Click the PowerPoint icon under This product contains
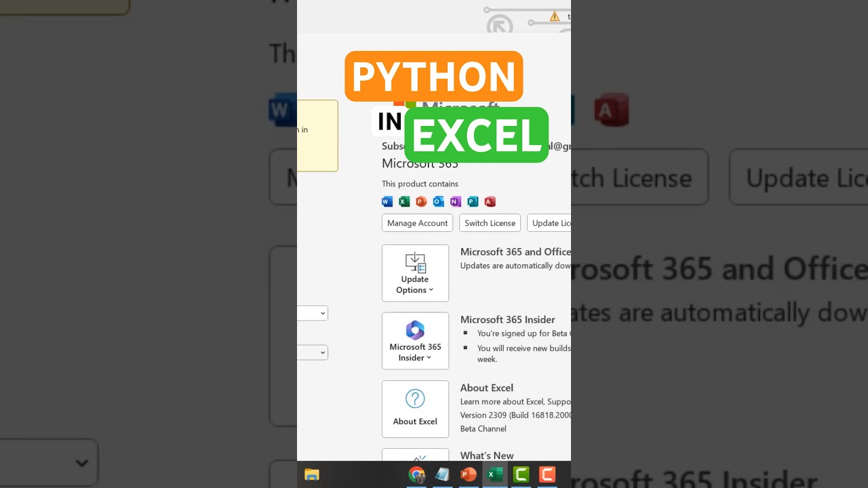The height and width of the screenshot is (488, 868). [x=421, y=201]
